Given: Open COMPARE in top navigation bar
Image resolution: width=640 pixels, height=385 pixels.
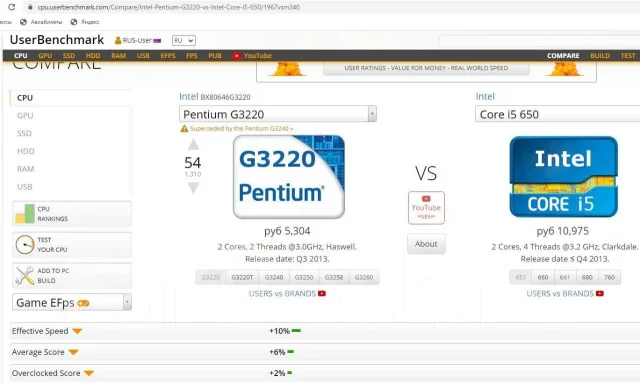Looking at the screenshot, I should (x=563, y=56).
